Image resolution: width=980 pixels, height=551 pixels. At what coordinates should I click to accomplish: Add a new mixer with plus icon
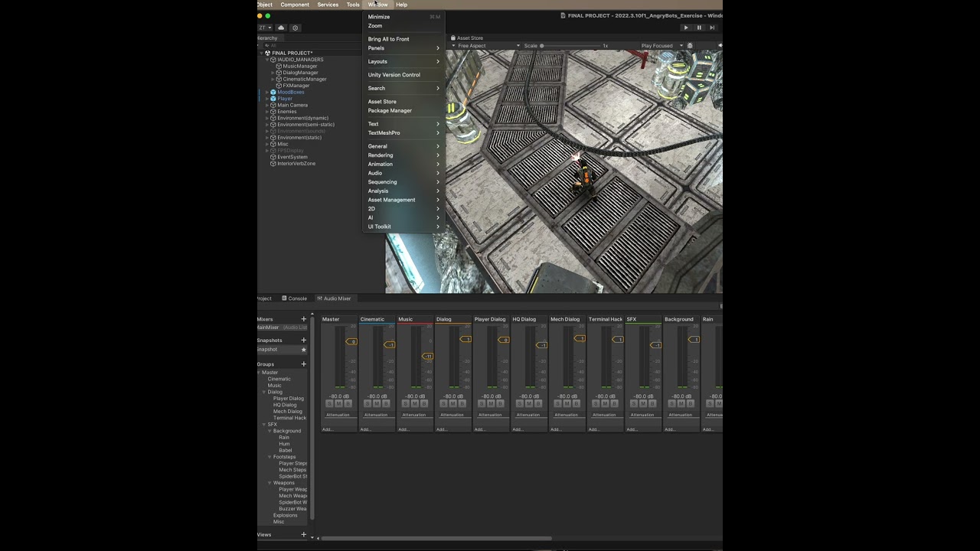click(x=303, y=319)
